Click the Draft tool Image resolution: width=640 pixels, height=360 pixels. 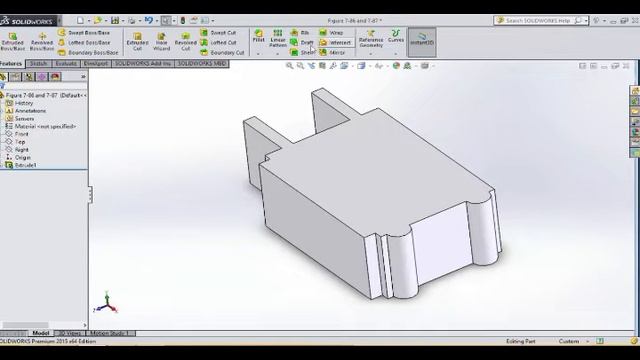tap(302, 42)
